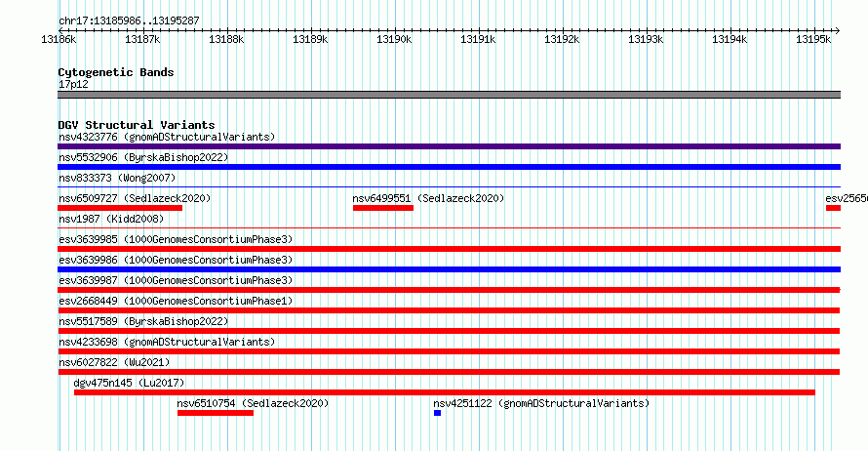Click the 13189k ruler label
The width and height of the screenshot is (868, 451).
tap(310, 40)
